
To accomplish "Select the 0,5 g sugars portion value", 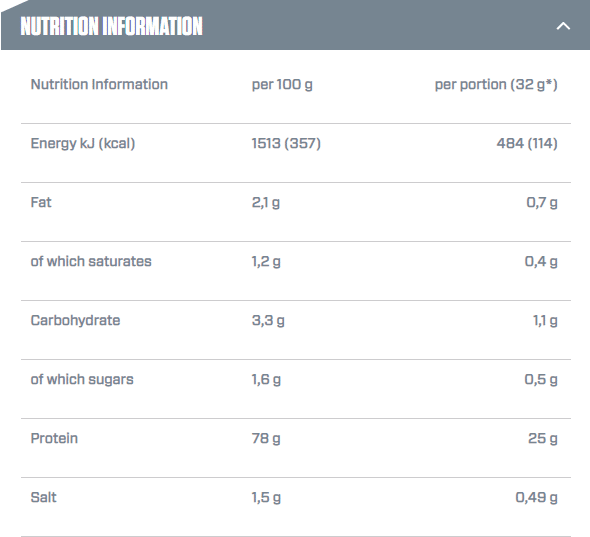I will coord(541,379).
